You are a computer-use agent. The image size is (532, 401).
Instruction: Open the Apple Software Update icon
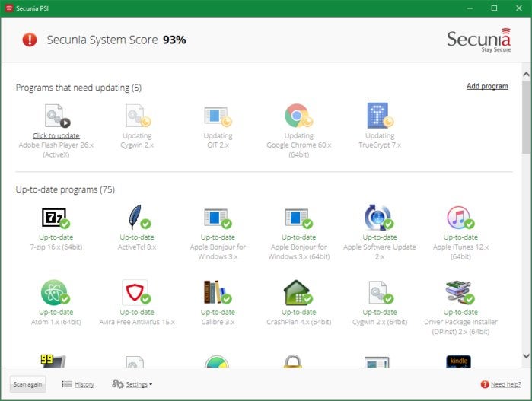coord(379,217)
